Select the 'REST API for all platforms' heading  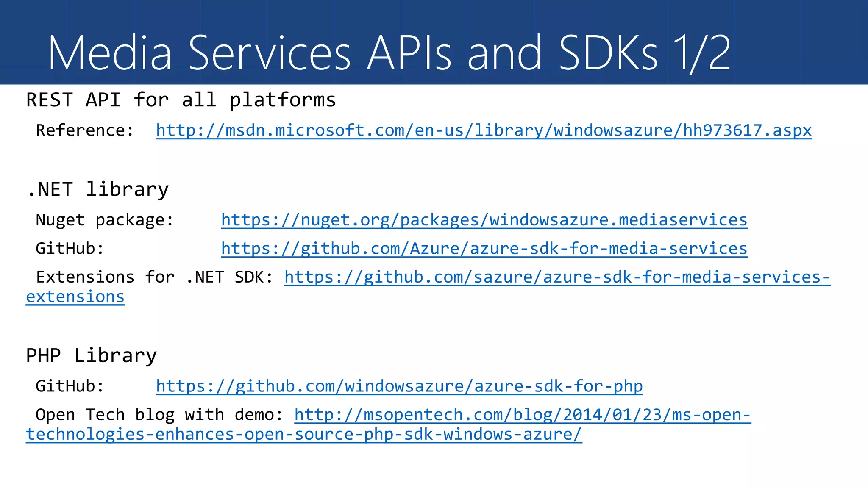(181, 101)
